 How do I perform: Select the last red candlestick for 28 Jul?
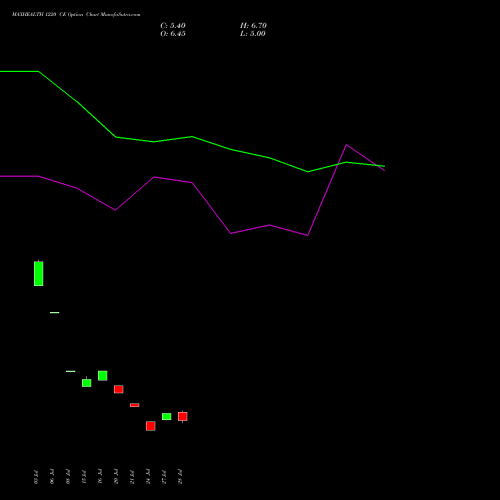(183, 416)
